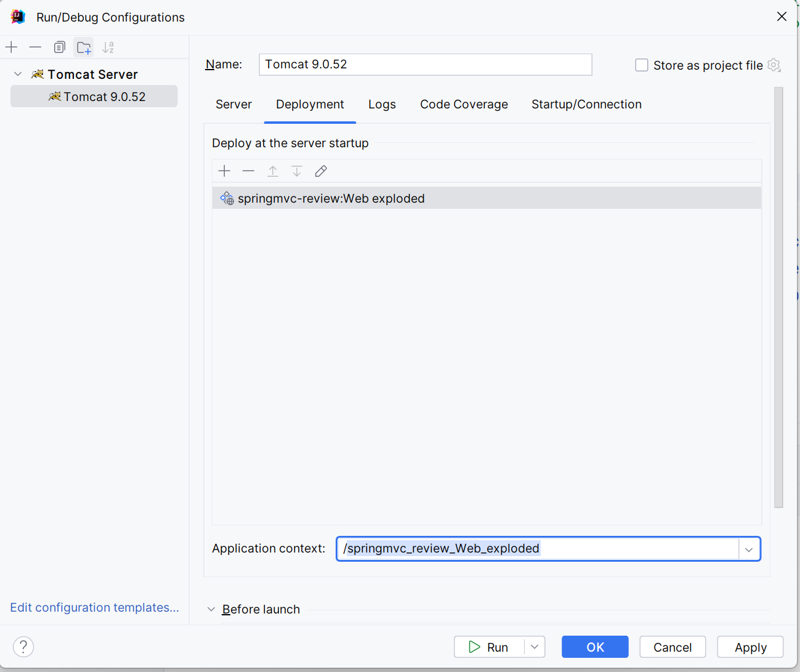Viewport: 800px width, 672px height.
Task: Click the Run button
Action: pyautogui.click(x=490, y=647)
